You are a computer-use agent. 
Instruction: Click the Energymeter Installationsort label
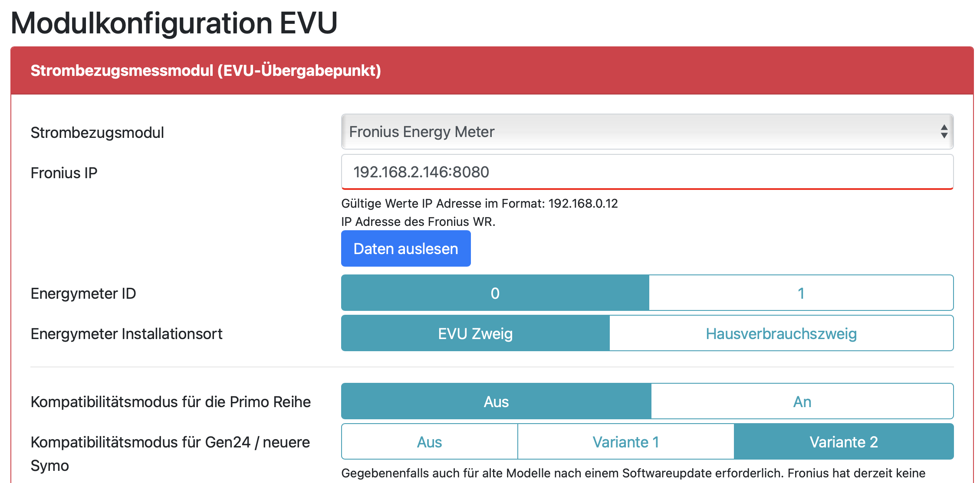126,334
